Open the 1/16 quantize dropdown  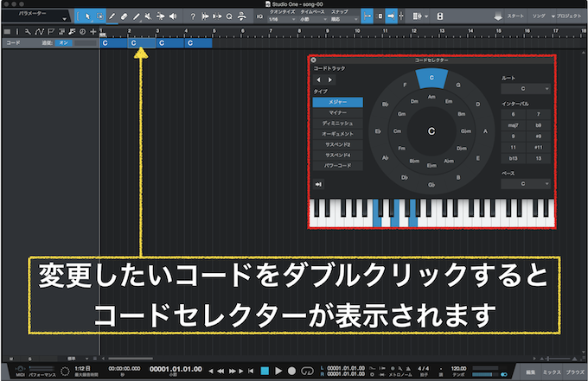point(282,19)
